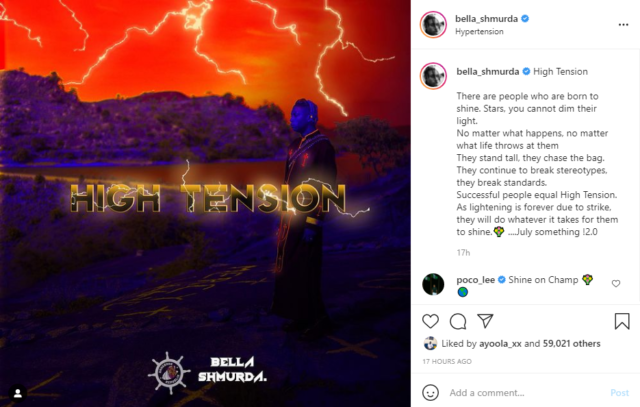This screenshot has width=640, height=407.
Task: Click the header bella_shmurda profile picture
Action: (x=433, y=24)
